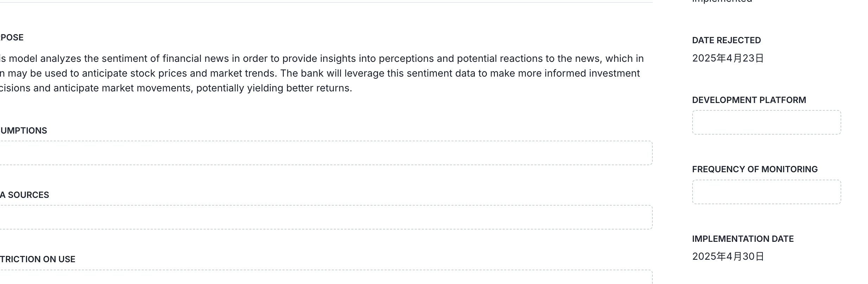Click the empty Assumptions field

[x=325, y=153]
